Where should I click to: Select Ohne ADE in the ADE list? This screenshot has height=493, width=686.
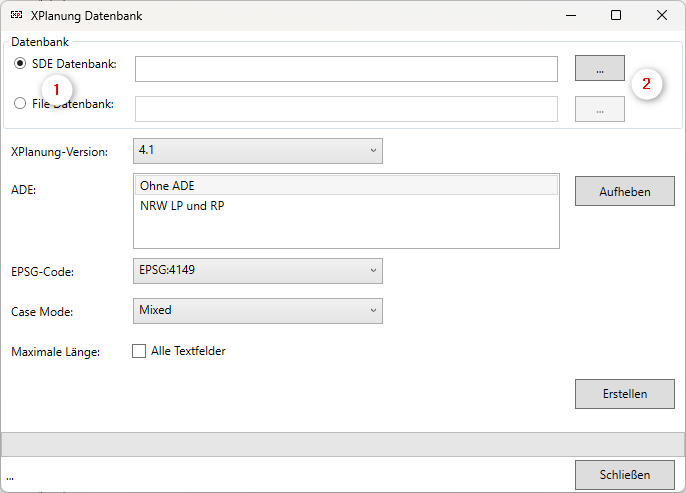345,185
